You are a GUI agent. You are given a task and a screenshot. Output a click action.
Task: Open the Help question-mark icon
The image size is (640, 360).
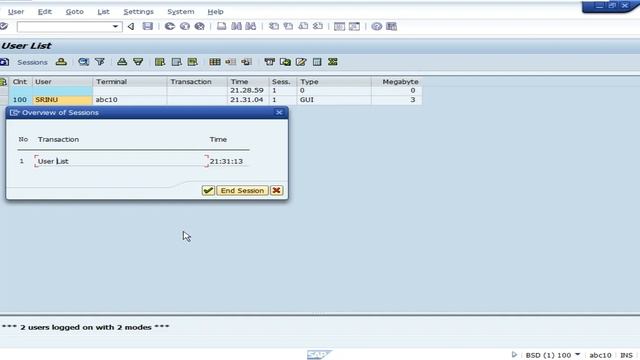(x=376, y=27)
